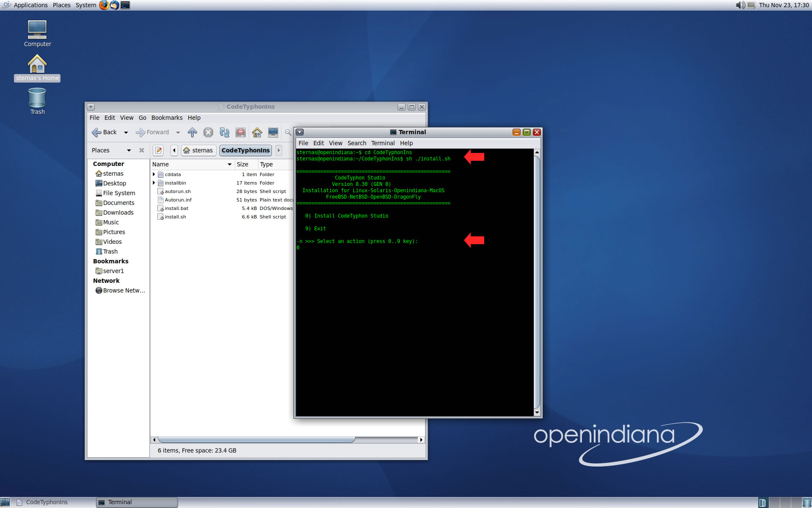The height and width of the screenshot is (508, 812).
Task: Open the file manager window menu icon
Action: pyautogui.click(x=91, y=107)
